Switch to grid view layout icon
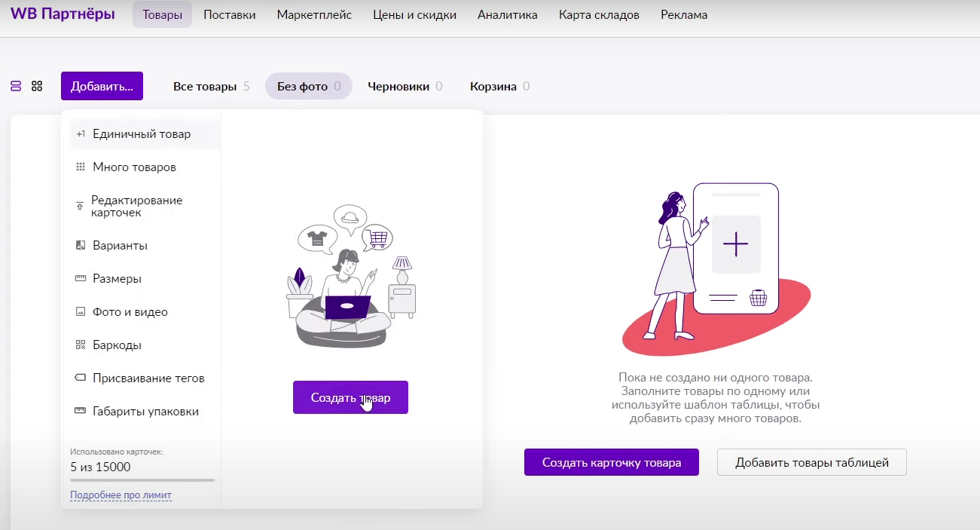 [37, 86]
